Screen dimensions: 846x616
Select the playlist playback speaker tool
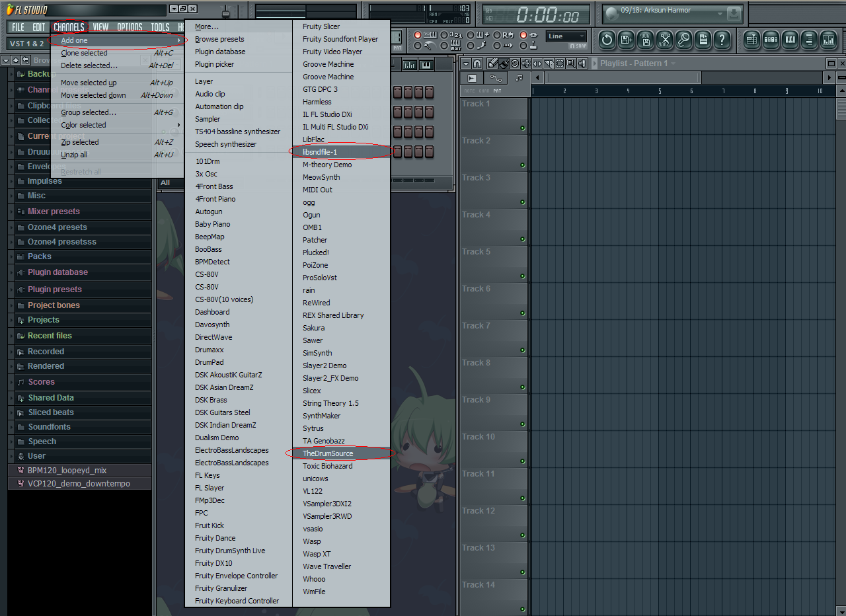[582, 63]
